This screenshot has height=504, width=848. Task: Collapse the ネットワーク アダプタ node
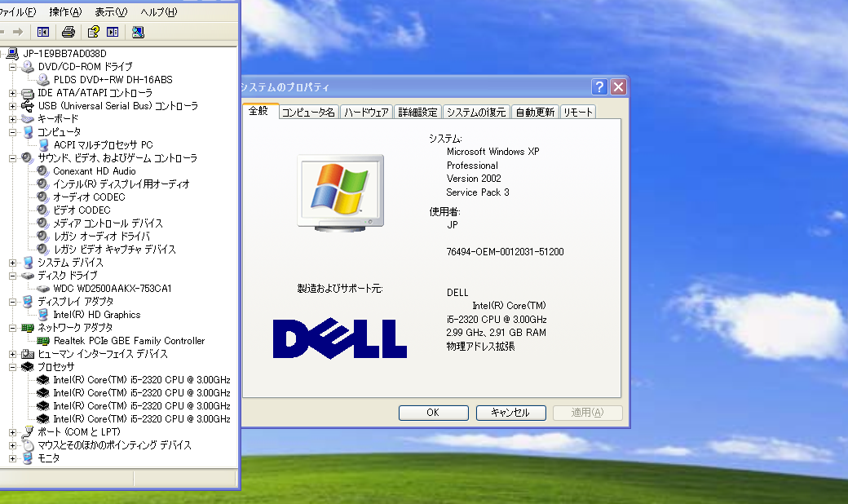tap(12, 328)
